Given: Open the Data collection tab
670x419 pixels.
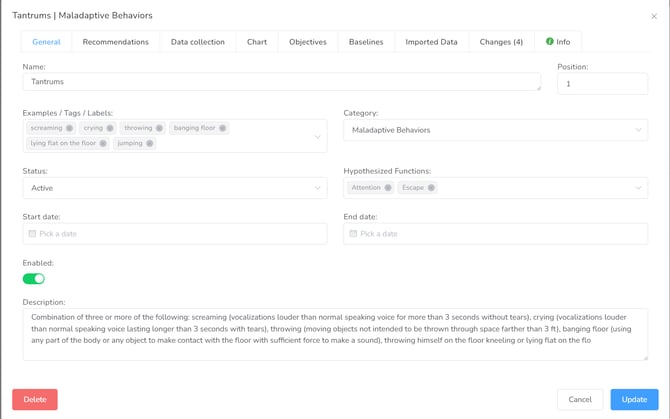Looking at the screenshot, I should (x=198, y=42).
